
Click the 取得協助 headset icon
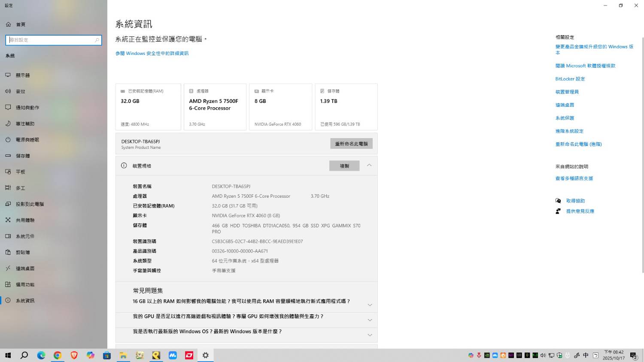pos(558,200)
